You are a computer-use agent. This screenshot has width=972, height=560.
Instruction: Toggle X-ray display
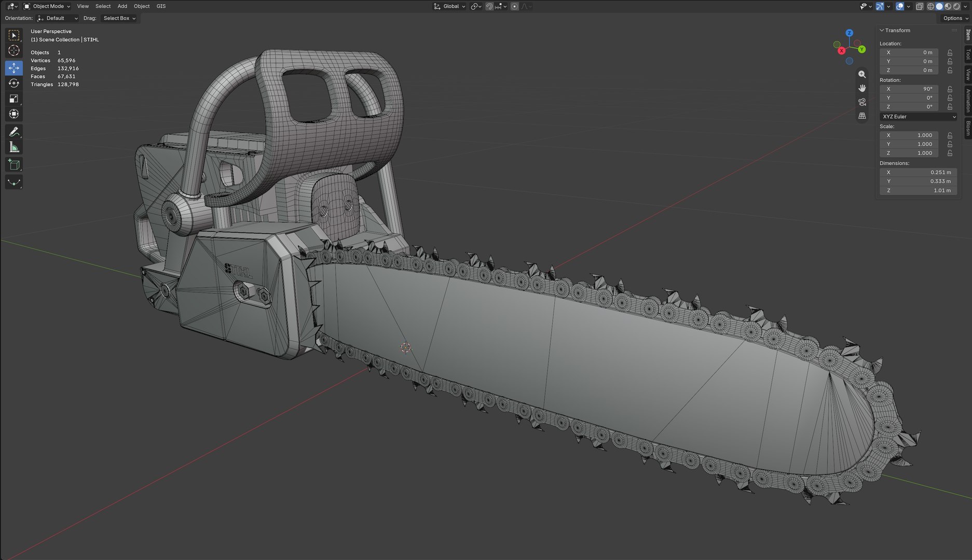[x=919, y=6]
